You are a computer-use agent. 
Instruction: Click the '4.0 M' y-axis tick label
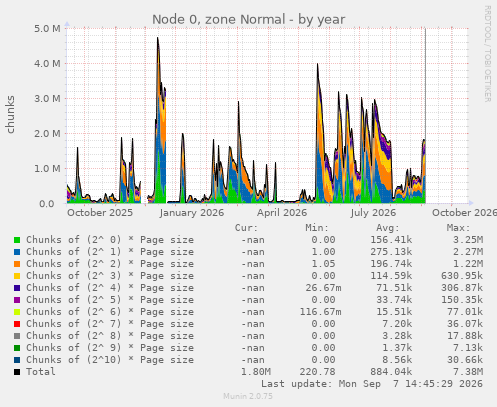tap(47, 63)
